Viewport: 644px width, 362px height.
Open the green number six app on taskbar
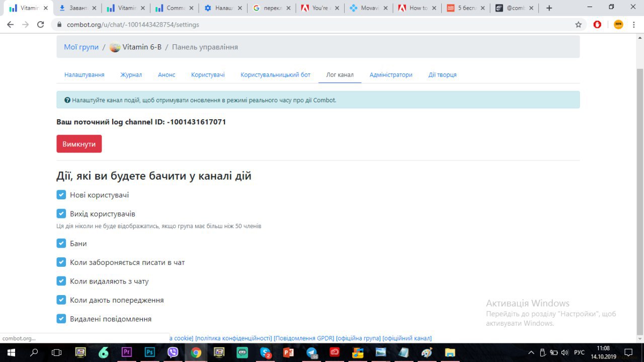tap(103, 352)
